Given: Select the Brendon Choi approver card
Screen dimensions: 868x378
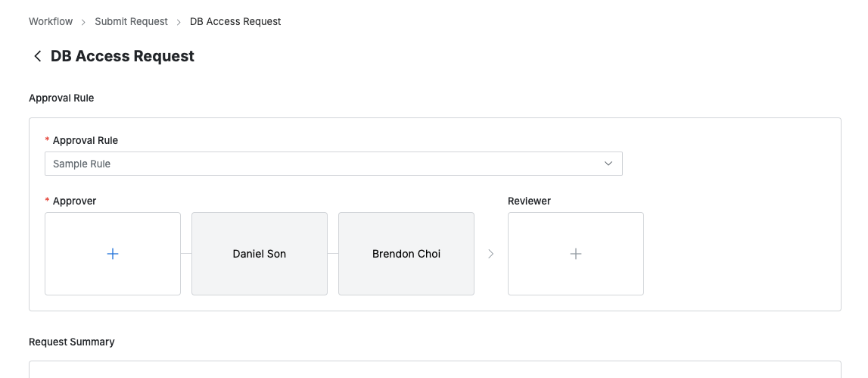Looking at the screenshot, I should 406,254.
